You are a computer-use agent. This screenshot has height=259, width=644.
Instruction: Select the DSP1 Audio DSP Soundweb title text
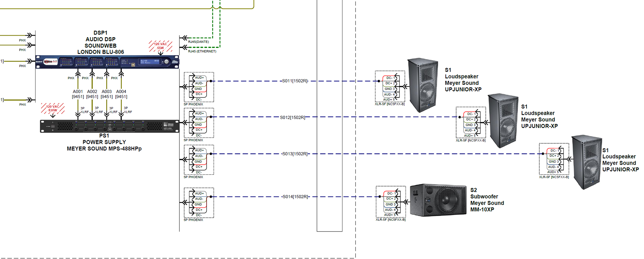tap(101, 42)
